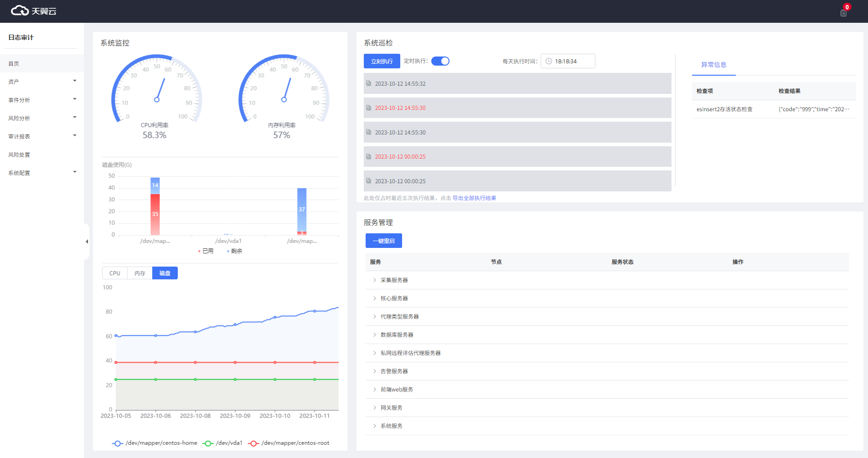
Task: Toggle /dev/vda1 series in the line chart legend
Action: (223, 443)
